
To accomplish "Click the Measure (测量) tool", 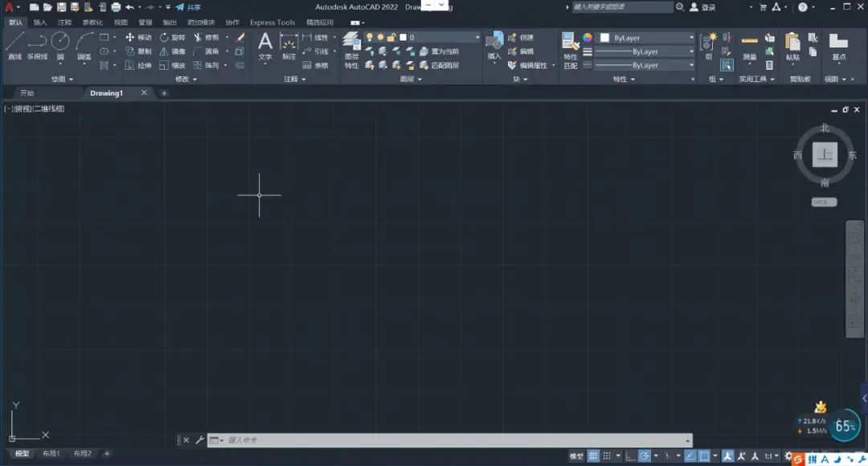I will [750, 47].
